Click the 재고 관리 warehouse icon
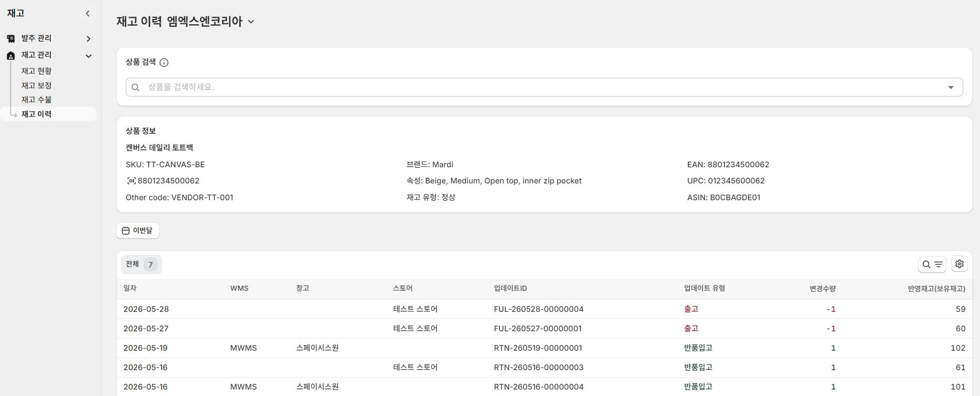 point(11,56)
